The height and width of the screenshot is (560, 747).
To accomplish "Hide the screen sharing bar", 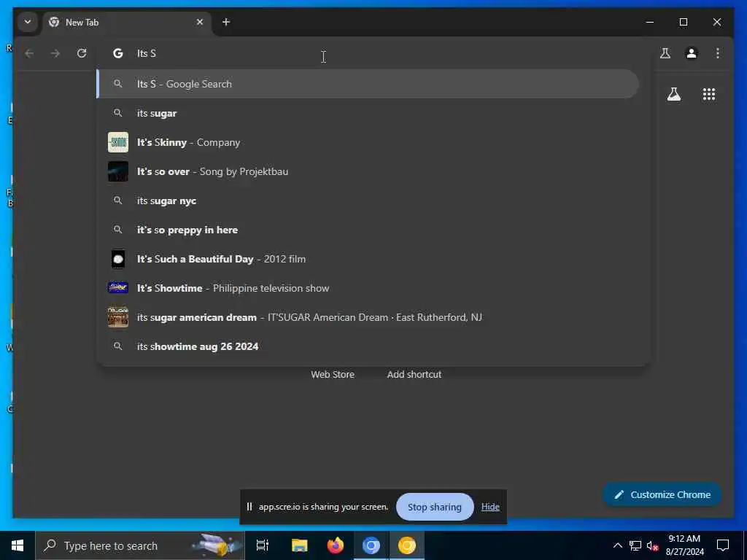I will click(x=490, y=507).
